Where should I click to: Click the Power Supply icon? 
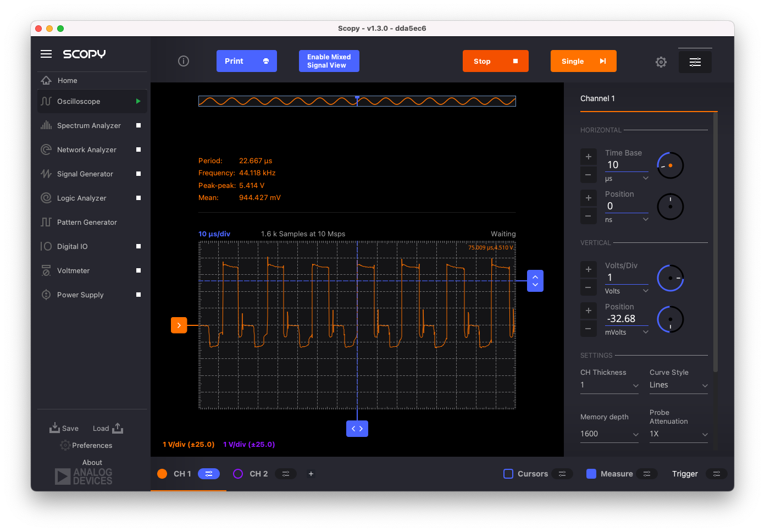coord(46,295)
